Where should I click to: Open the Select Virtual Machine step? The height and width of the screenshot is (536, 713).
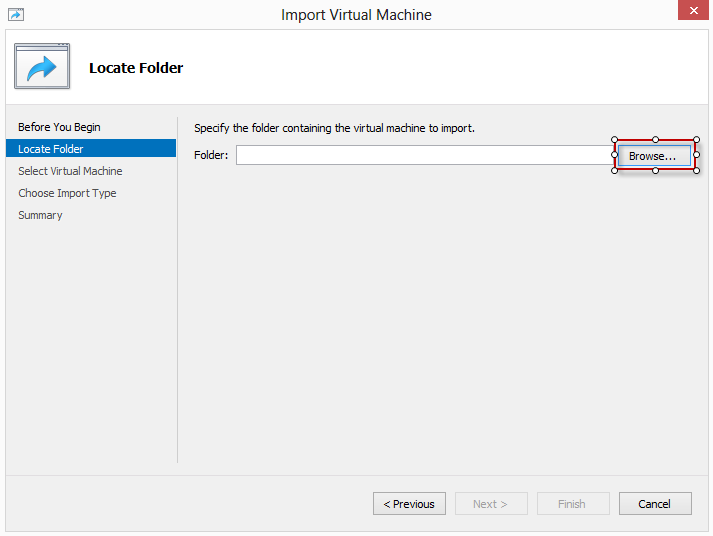pos(70,171)
